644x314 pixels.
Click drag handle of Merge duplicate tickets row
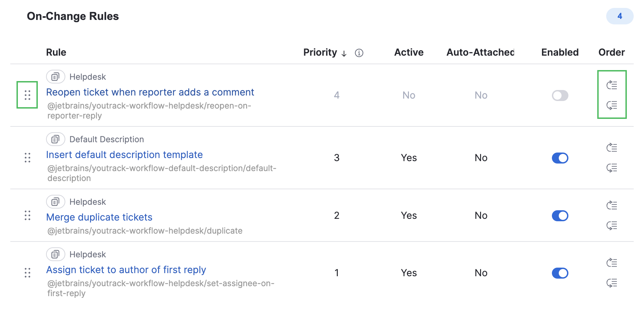pyautogui.click(x=27, y=215)
